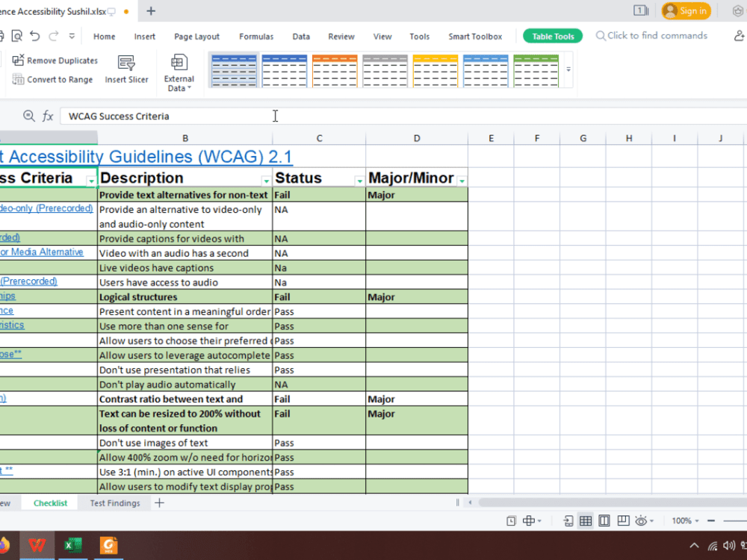Click Remove Duplicates

[x=55, y=60]
